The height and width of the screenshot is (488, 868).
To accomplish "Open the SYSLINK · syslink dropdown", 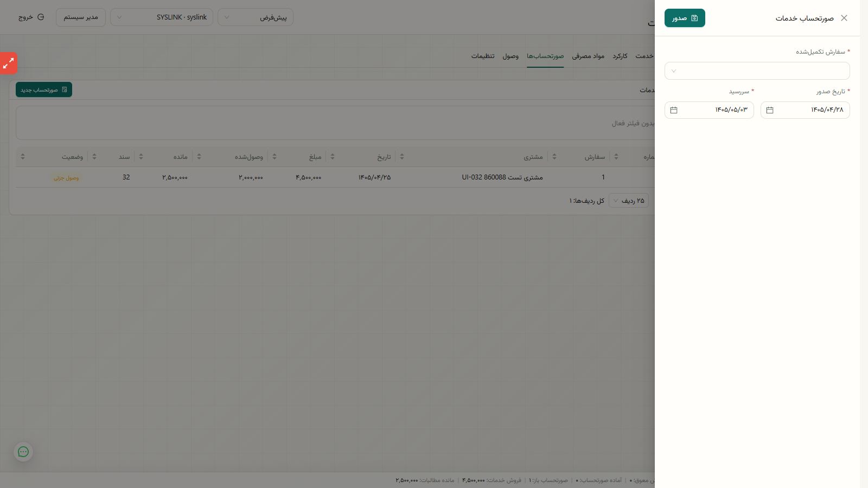I will click(x=162, y=17).
